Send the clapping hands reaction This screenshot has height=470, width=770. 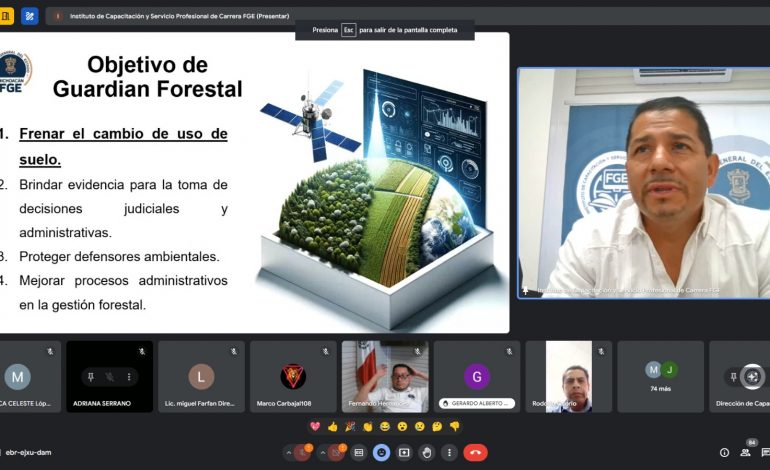coord(367,426)
